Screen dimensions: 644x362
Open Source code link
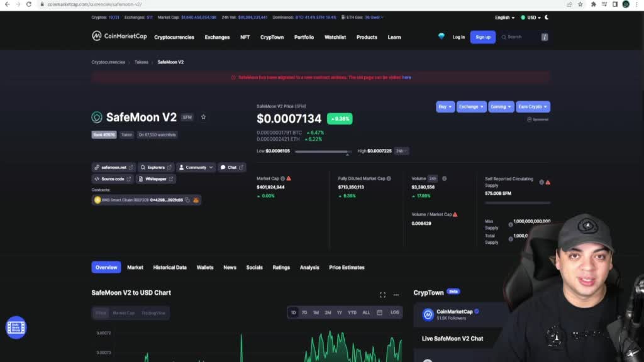[x=113, y=179]
